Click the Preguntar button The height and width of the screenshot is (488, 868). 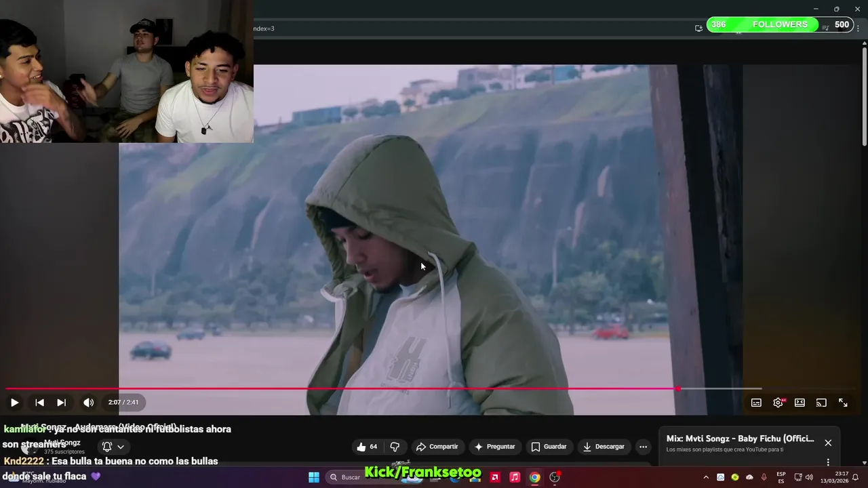pos(494,447)
